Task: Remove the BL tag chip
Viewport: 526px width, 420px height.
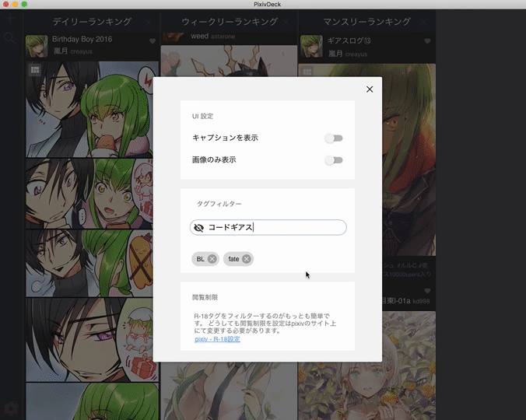Action: click(212, 259)
